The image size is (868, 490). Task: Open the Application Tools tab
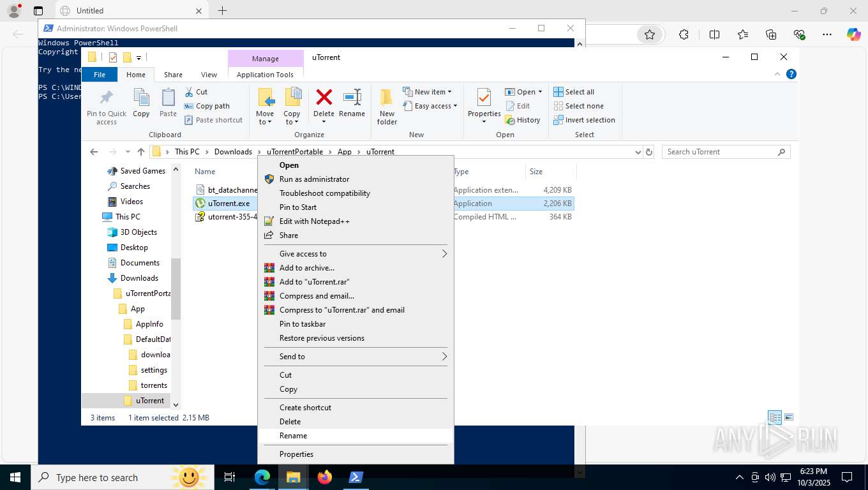pyautogui.click(x=265, y=75)
